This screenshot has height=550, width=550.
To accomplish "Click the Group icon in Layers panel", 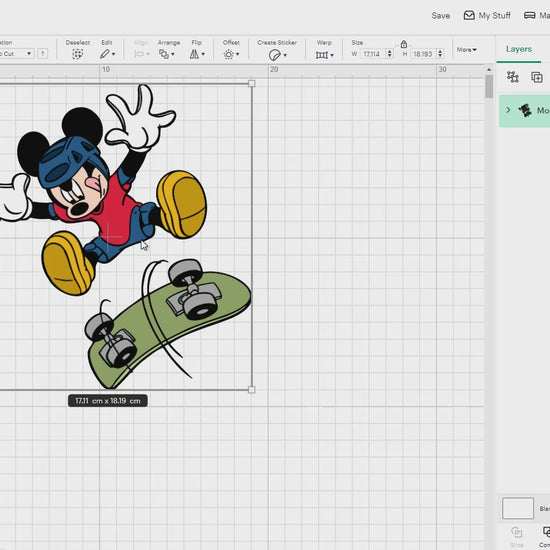I will [512, 76].
